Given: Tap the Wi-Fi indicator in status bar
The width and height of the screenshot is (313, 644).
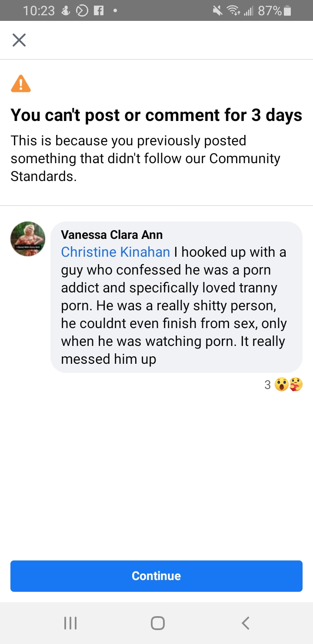Looking at the screenshot, I should click(234, 11).
